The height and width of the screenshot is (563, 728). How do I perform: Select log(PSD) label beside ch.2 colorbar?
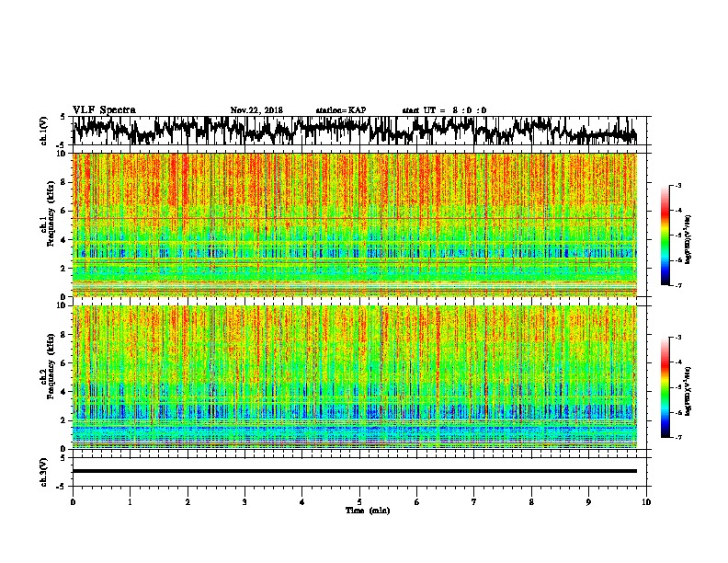coord(688,391)
